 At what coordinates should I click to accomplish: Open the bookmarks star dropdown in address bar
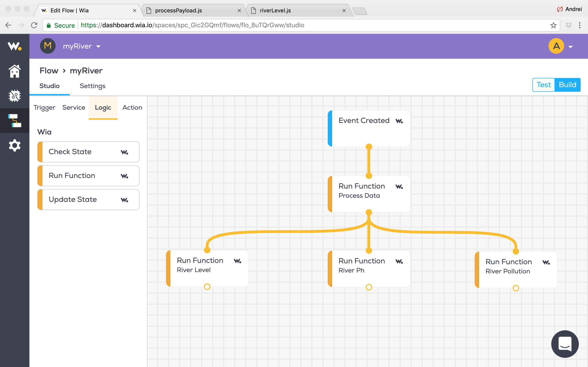click(x=553, y=25)
